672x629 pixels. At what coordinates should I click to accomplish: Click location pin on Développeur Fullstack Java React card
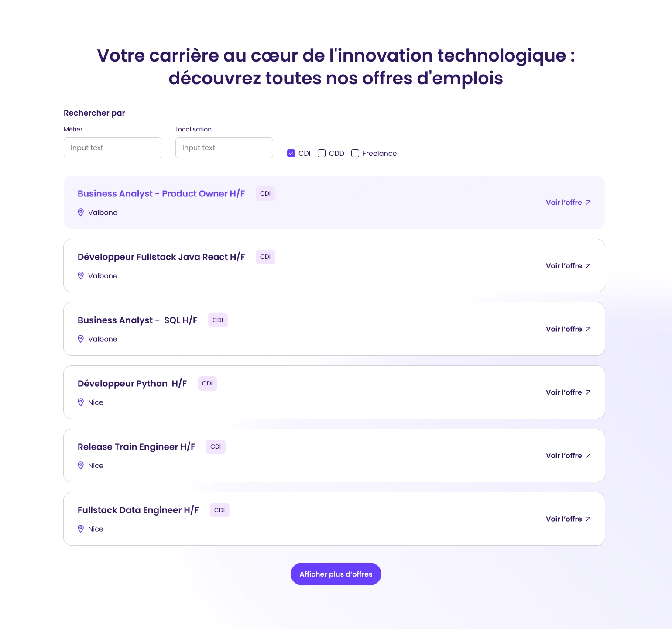tap(81, 275)
